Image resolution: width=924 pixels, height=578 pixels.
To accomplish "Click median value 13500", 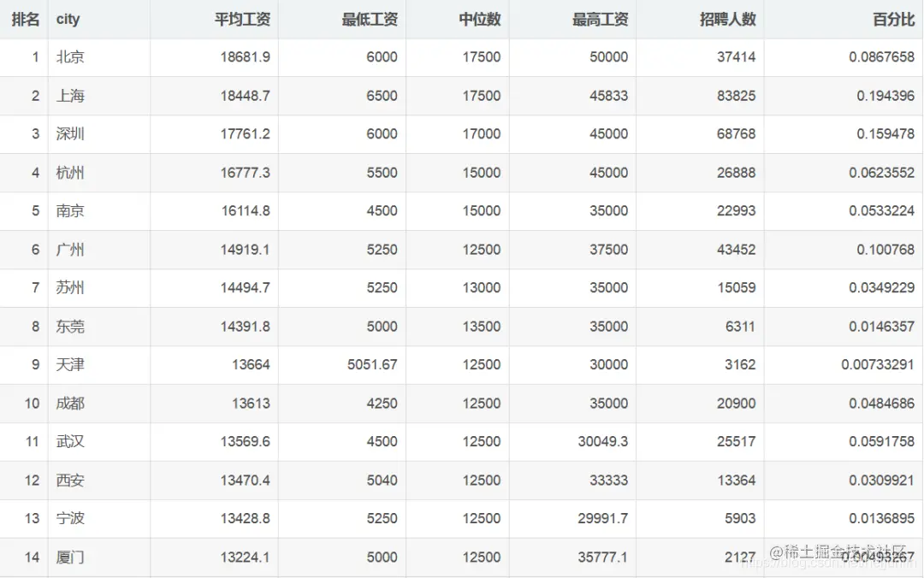I will (x=482, y=327).
